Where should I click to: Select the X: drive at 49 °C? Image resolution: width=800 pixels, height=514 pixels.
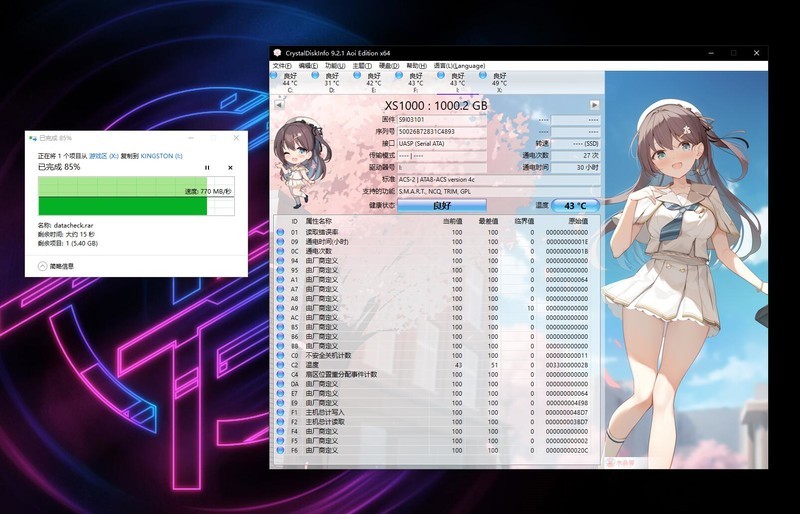pyautogui.click(x=500, y=80)
